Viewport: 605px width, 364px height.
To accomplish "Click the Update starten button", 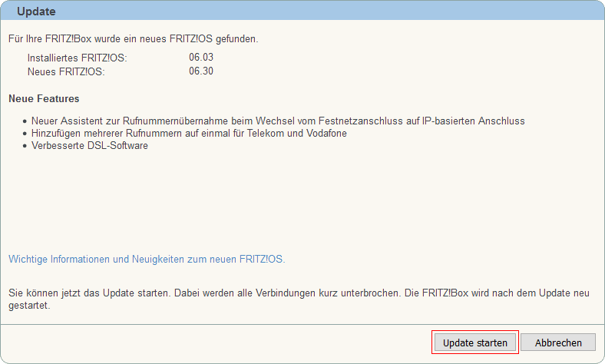I will [475, 342].
